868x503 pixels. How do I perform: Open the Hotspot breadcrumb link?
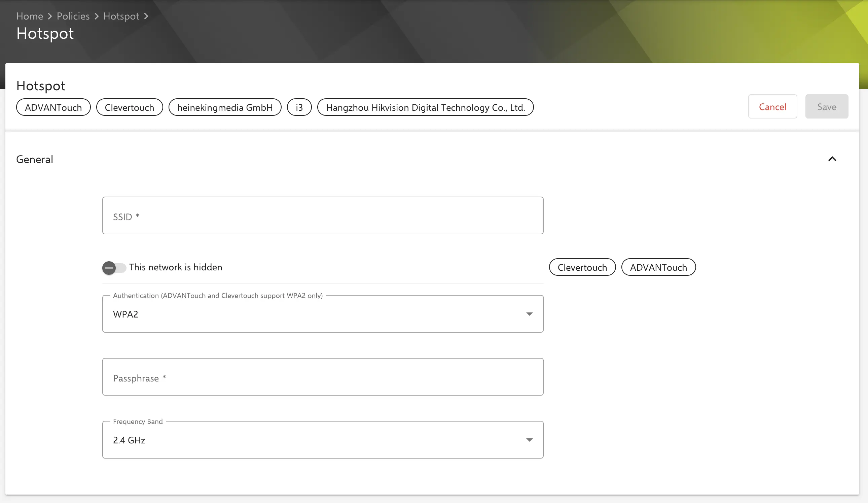[121, 16]
